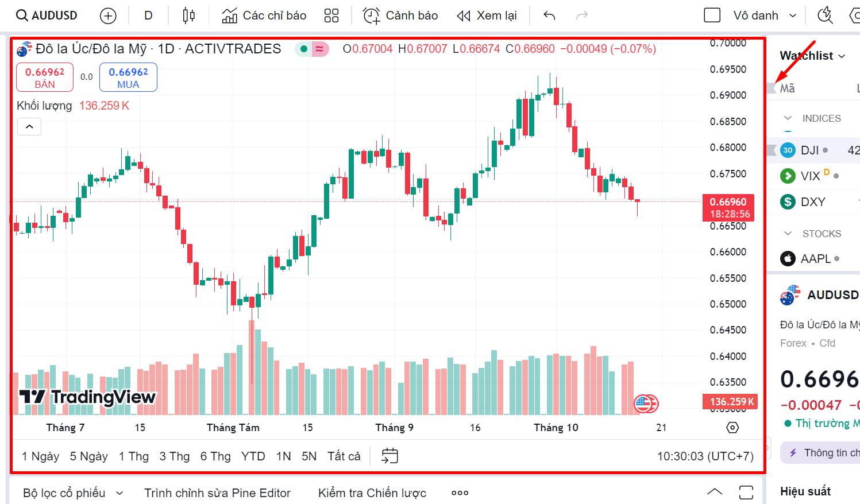860x504 pixels.
Task: Select 3 Thg range
Action: tap(175, 456)
